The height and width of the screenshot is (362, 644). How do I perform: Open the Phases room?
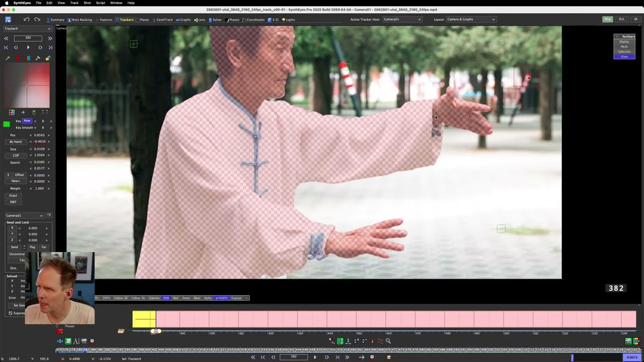tap(232, 20)
